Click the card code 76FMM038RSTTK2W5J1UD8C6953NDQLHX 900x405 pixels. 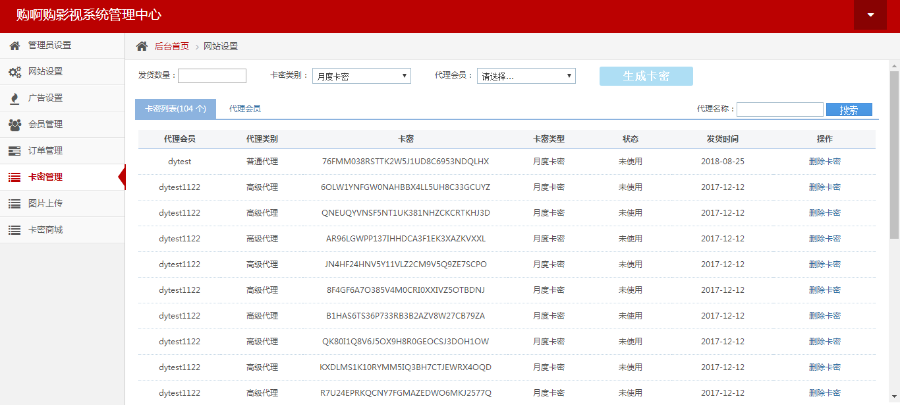tap(406, 161)
